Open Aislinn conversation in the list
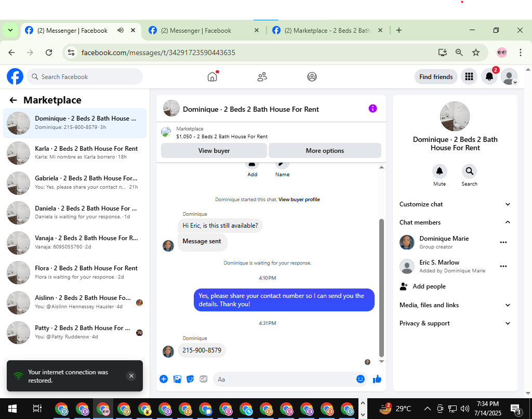The image size is (532, 419). [x=75, y=302]
